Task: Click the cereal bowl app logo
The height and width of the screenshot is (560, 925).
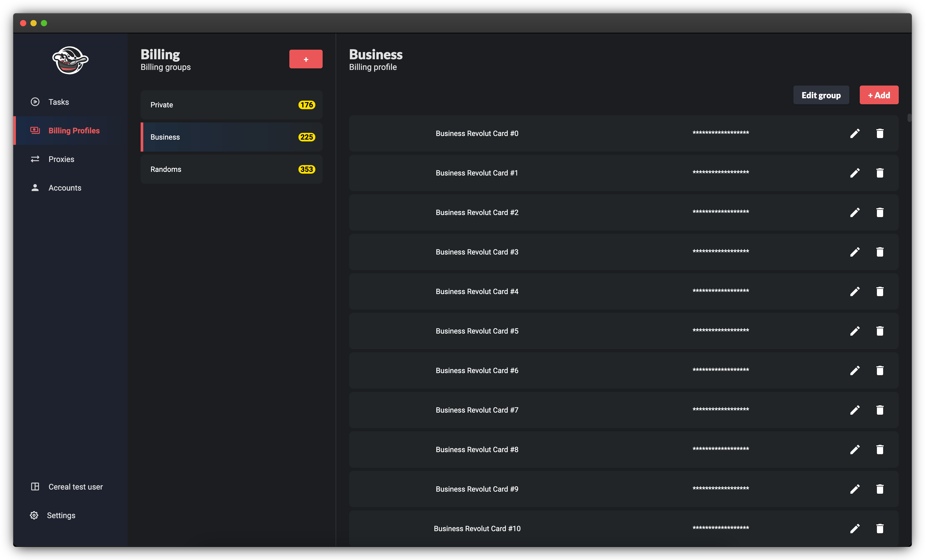Action: click(x=70, y=60)
